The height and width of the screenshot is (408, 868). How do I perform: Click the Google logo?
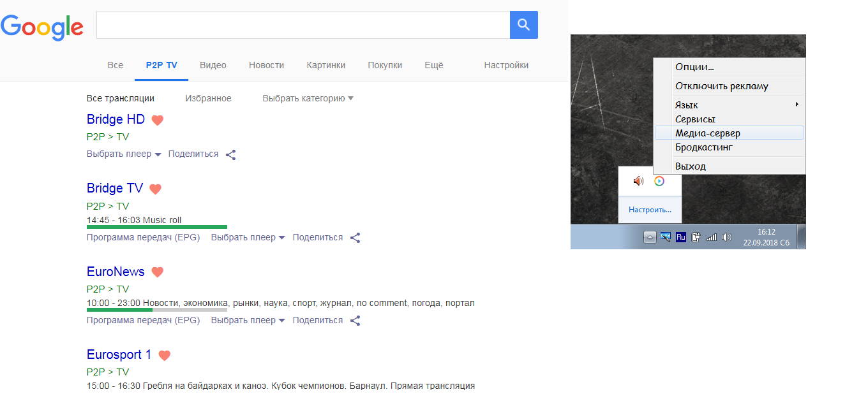(42, 27)
